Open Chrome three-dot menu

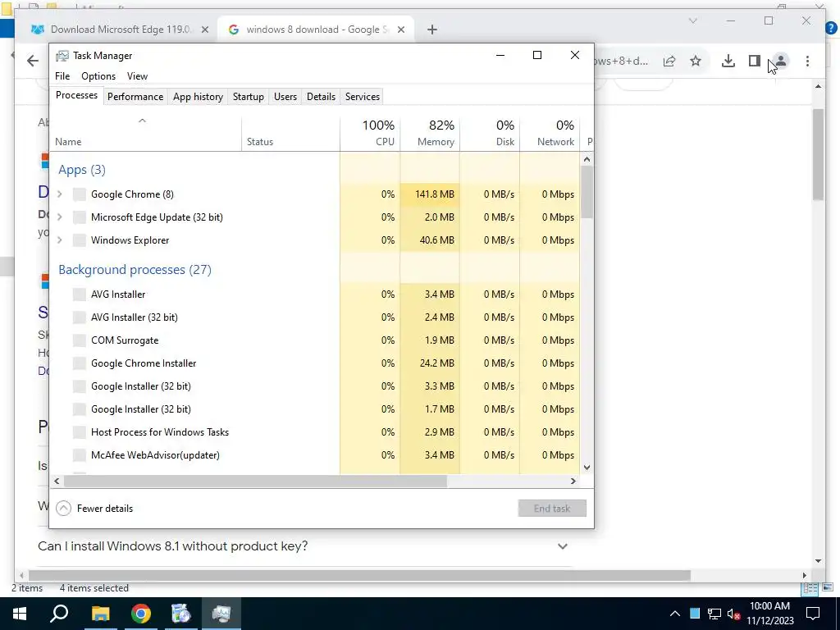[x=807, y=61]
